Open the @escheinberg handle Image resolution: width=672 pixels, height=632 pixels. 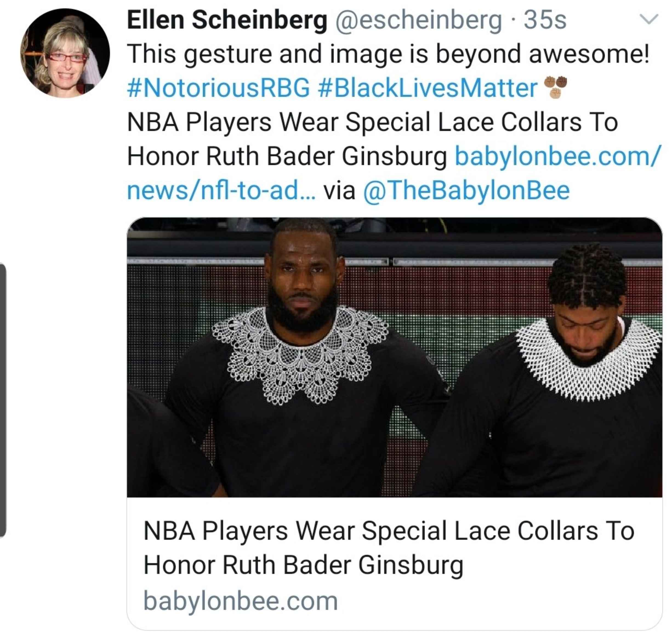[418, 21]
